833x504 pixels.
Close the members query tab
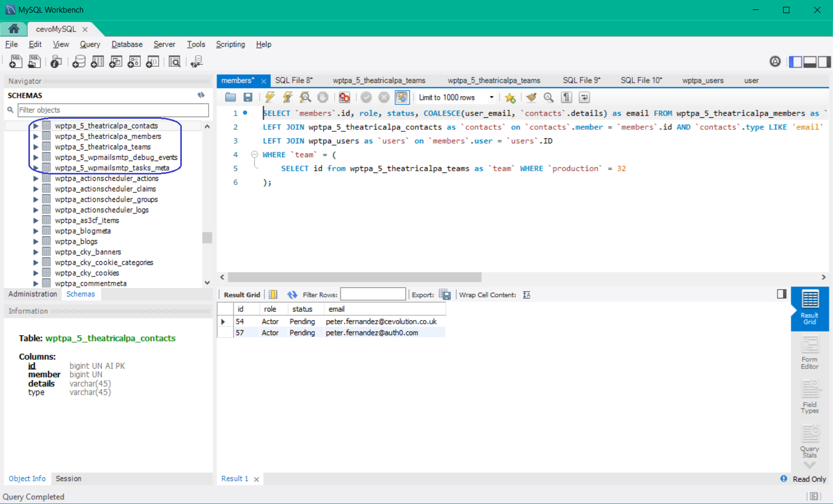pos(264,81)
